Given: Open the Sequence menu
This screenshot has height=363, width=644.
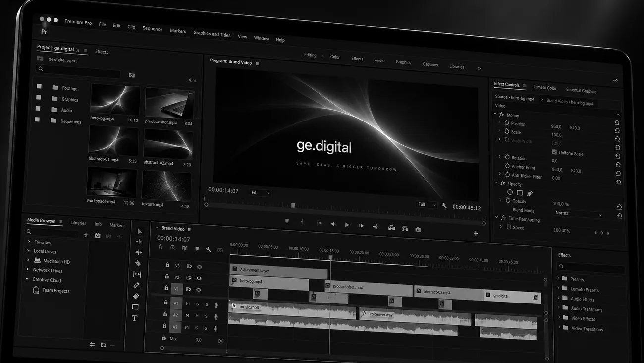Looking at the screenshot, I should pyautogui.click(x=152, y=28).
